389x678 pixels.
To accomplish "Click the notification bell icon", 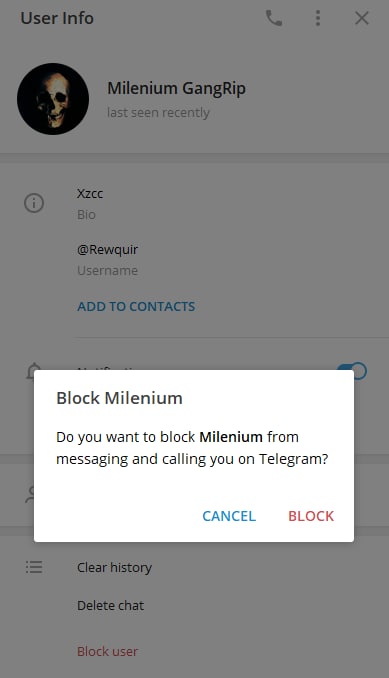I will pos(32,371).
